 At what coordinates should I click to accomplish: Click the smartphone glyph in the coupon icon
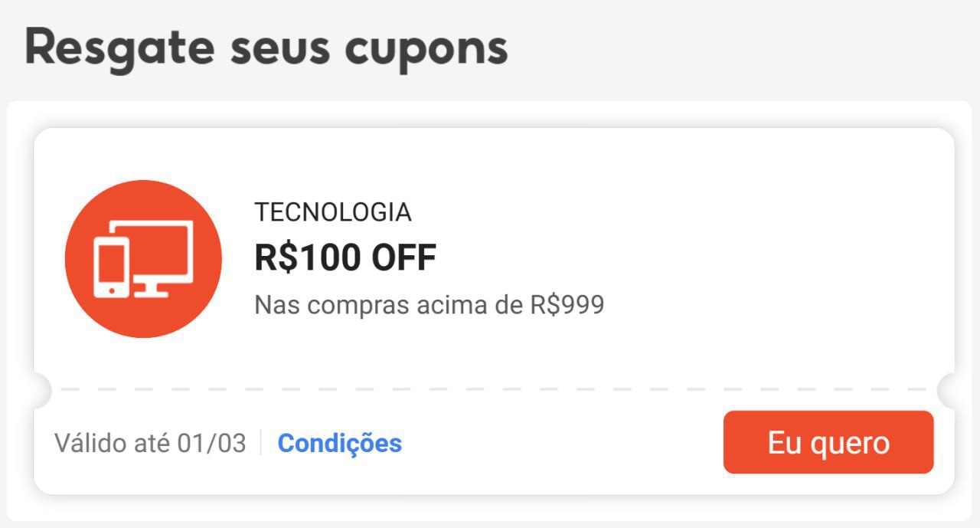tap(111, 266)
